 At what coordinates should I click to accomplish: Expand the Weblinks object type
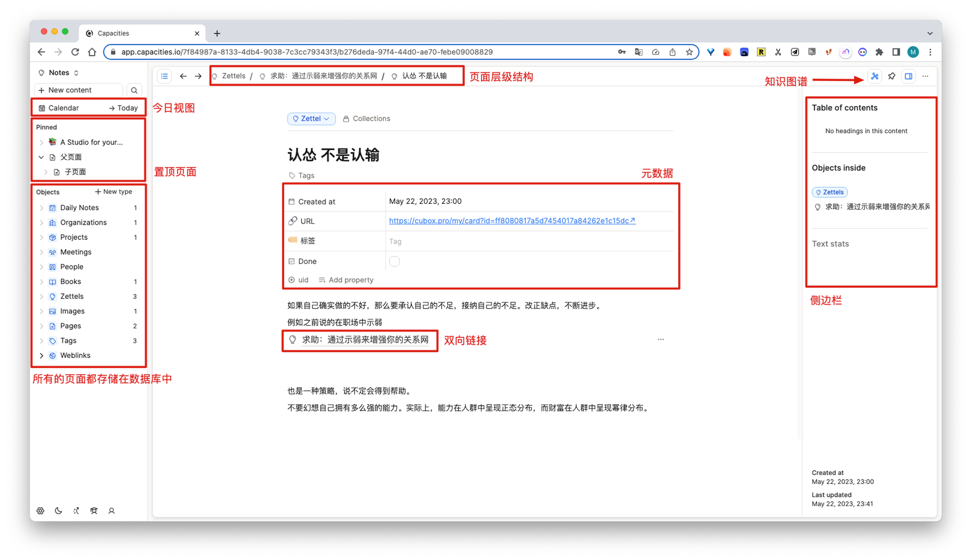pyautogui.click(x=41, y=356)
